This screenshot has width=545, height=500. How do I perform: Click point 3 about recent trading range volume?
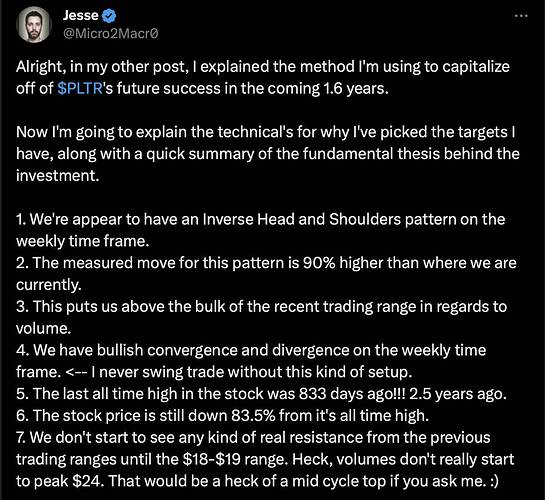261,317
